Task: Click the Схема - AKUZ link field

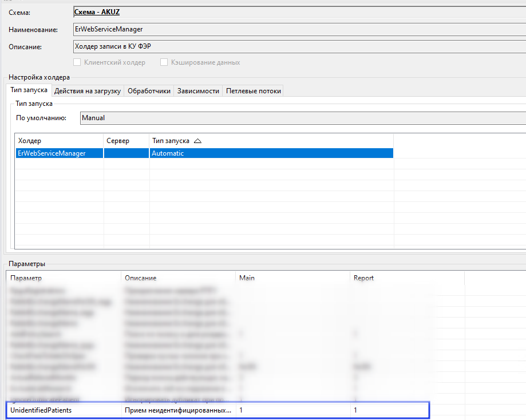Action: click(x=299, y=12)
